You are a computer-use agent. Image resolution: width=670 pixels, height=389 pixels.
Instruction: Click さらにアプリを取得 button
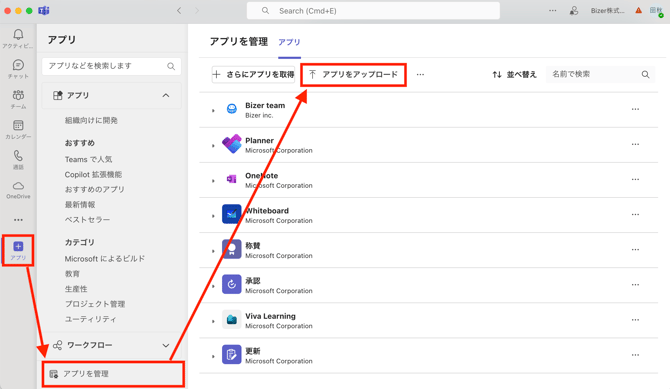[253, 74]
